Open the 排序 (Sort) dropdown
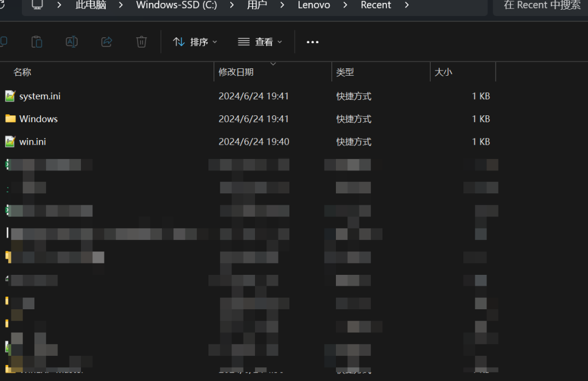 [196, 42]
